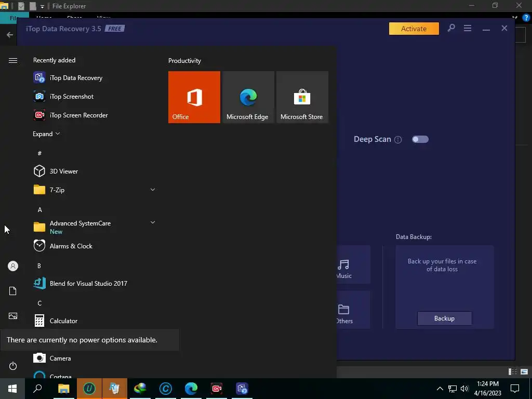Click the Backup button
The height and width of the screenshot is (399, 532).
445,318
